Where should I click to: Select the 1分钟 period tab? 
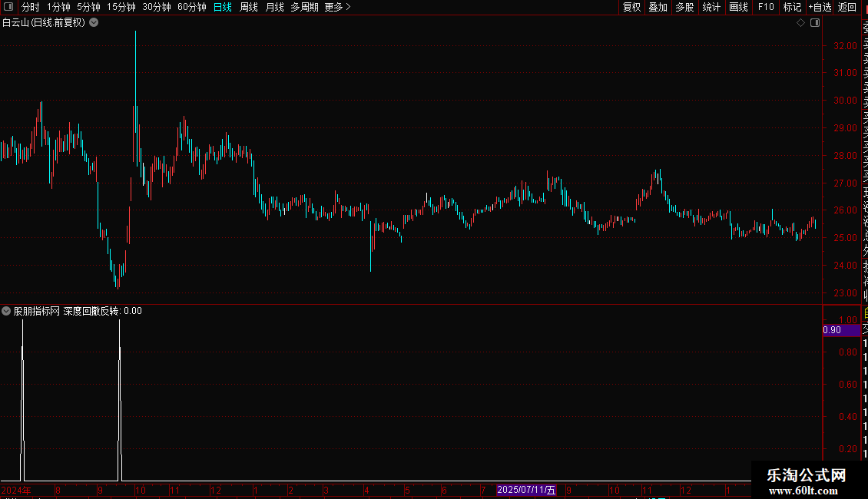tap(58, 7)
